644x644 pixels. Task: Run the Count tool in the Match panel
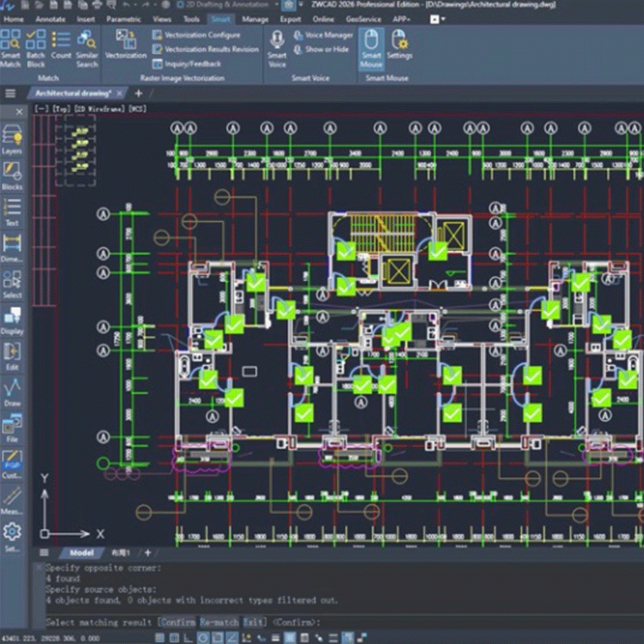pos(61,44)
